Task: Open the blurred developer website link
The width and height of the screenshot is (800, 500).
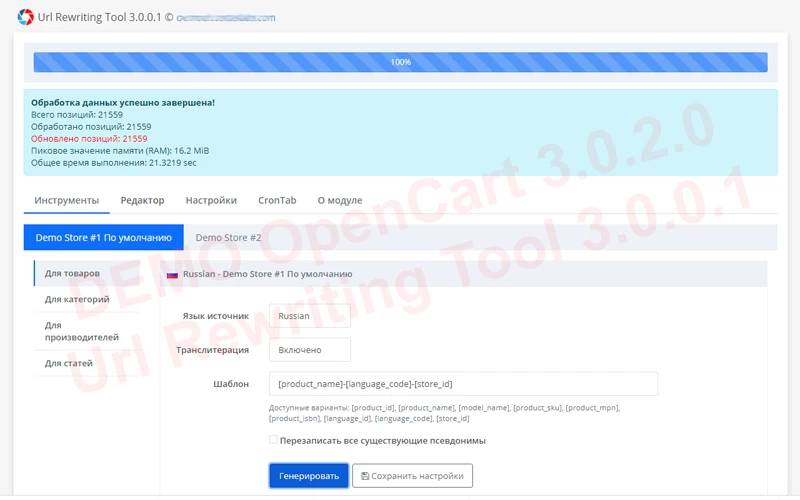Action: point(226,18)
